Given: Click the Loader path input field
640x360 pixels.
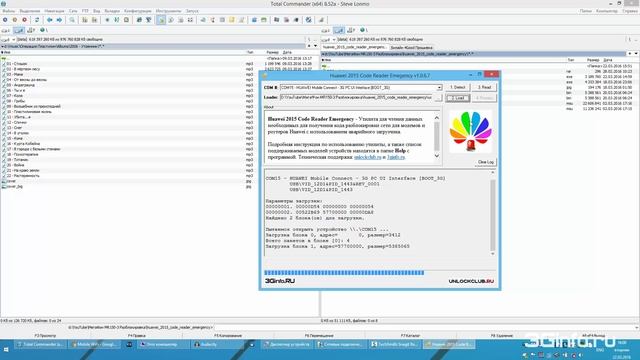Looking at the screenshot, I should click(356, 98).
